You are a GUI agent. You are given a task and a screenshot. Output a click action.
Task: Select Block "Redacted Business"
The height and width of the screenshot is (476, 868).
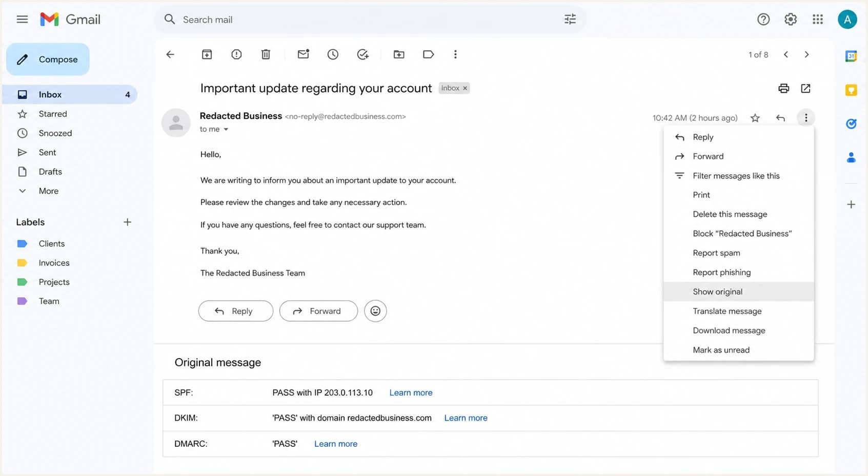tap(738, 234)
